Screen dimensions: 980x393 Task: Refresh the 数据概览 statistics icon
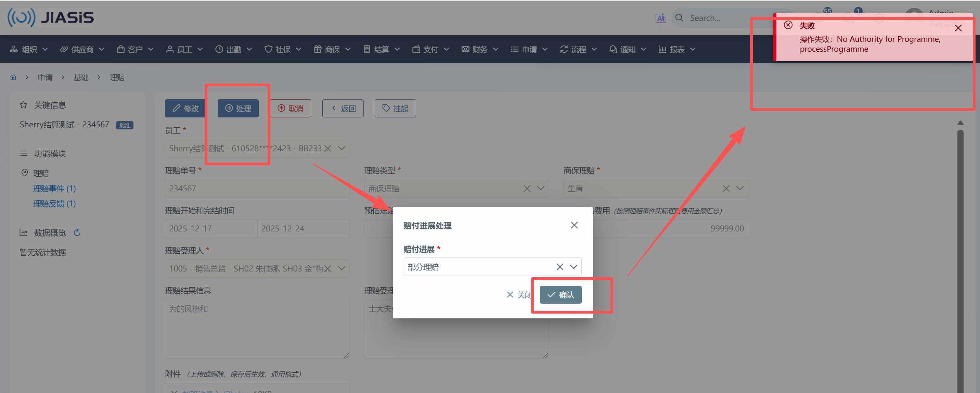pos(77,232)
